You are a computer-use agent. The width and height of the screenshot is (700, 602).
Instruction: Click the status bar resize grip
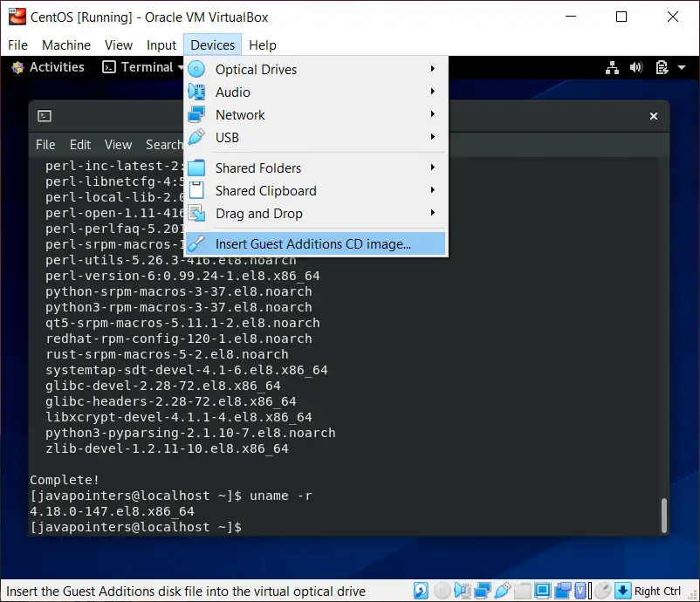coord(693,595)
